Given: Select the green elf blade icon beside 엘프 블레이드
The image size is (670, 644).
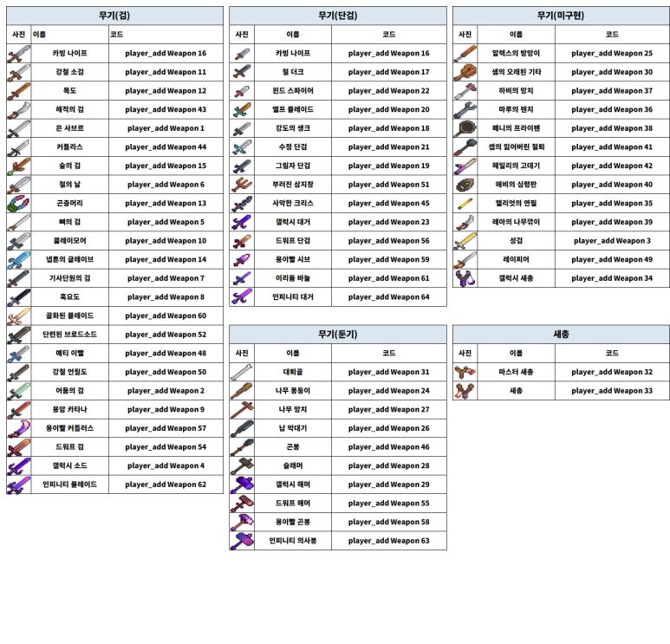Looking at the screenshot, I should (242, 110).
